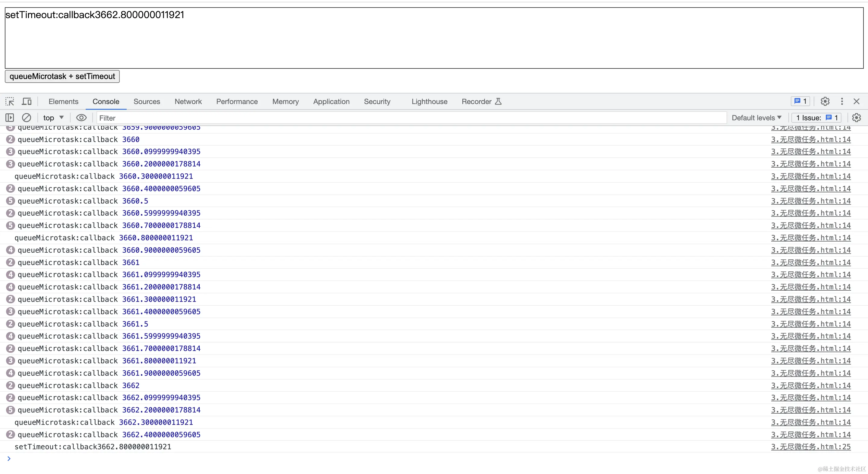
Task: Expand the Default levels dropdown
Action: [756, 118]
